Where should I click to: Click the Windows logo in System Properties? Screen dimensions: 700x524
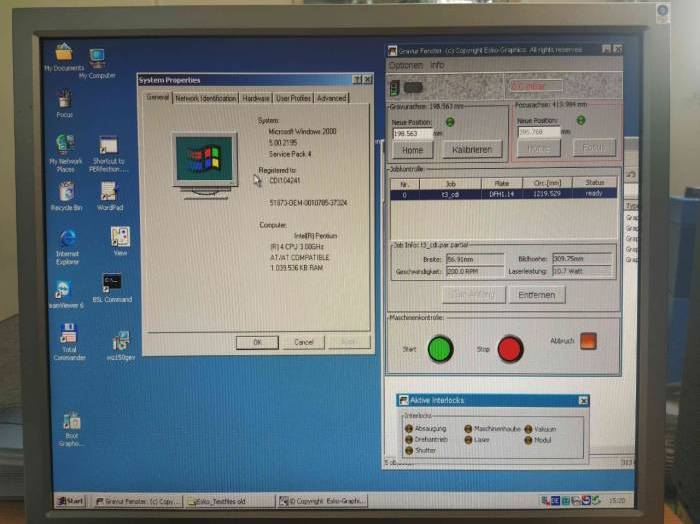205,159
